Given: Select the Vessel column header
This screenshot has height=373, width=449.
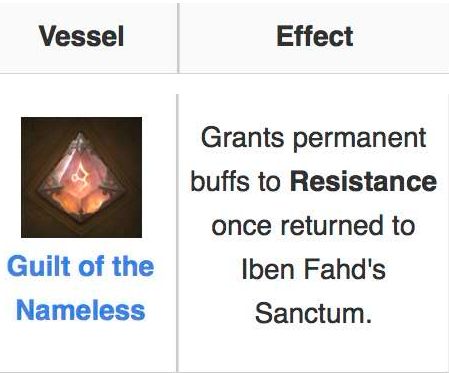Looking at the screenshot, I should [81, 36].
